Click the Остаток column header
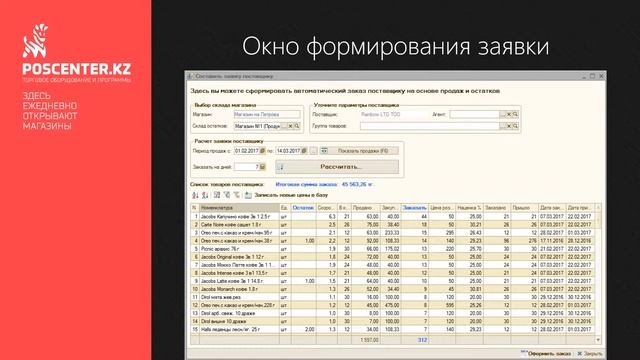The width and height of the screenshot is (640, 360). click(303, 208)
